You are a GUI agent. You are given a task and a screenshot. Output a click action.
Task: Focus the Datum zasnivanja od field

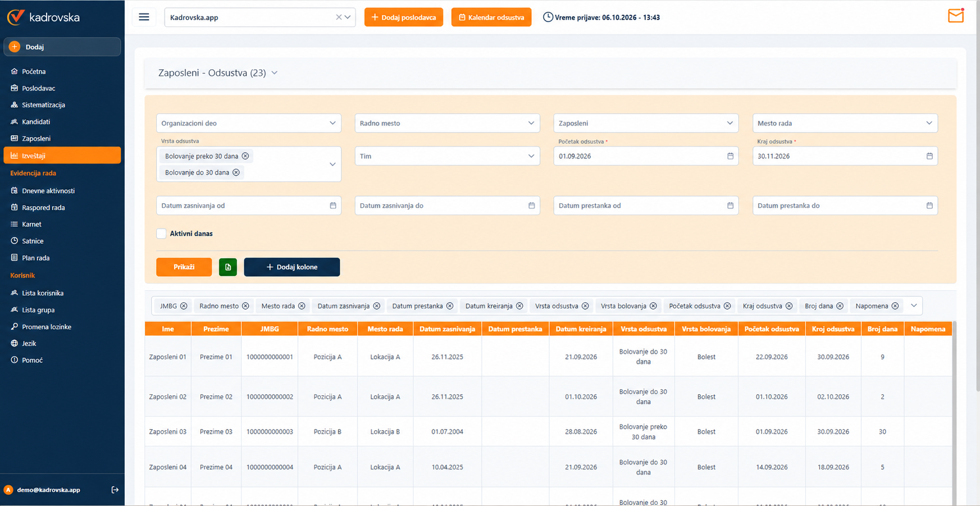coord(249,206)
